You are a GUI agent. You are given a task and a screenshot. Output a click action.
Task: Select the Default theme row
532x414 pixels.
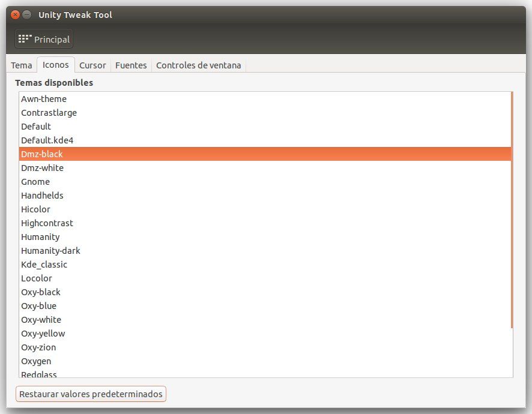pyautogui.click(x=265, y=127)
